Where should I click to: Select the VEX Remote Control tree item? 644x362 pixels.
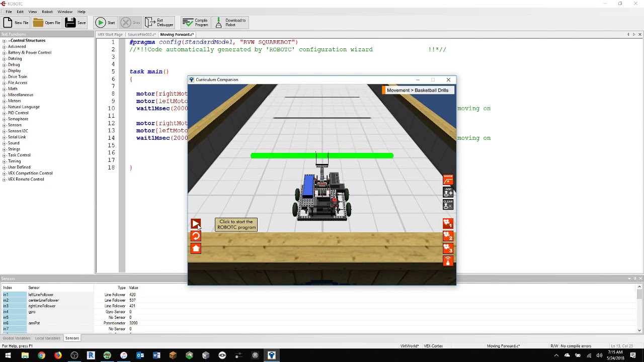(x=26, y=179)
